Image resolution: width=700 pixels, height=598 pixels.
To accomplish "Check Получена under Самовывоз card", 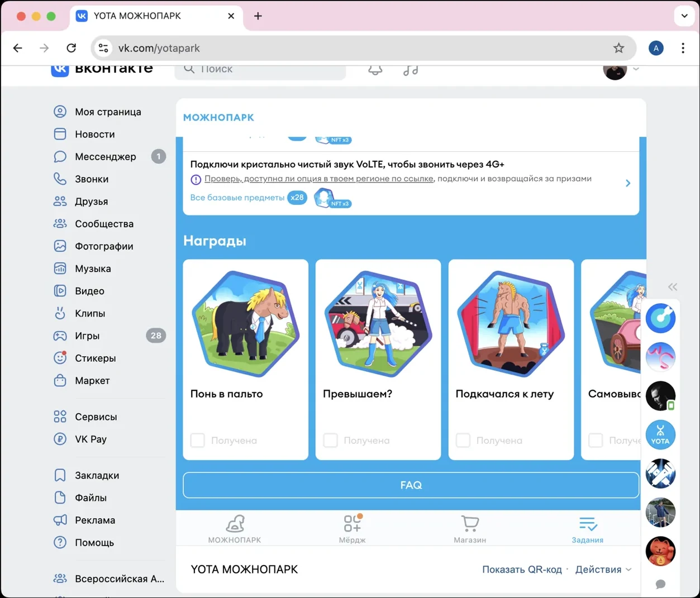I will pos(596,440).
